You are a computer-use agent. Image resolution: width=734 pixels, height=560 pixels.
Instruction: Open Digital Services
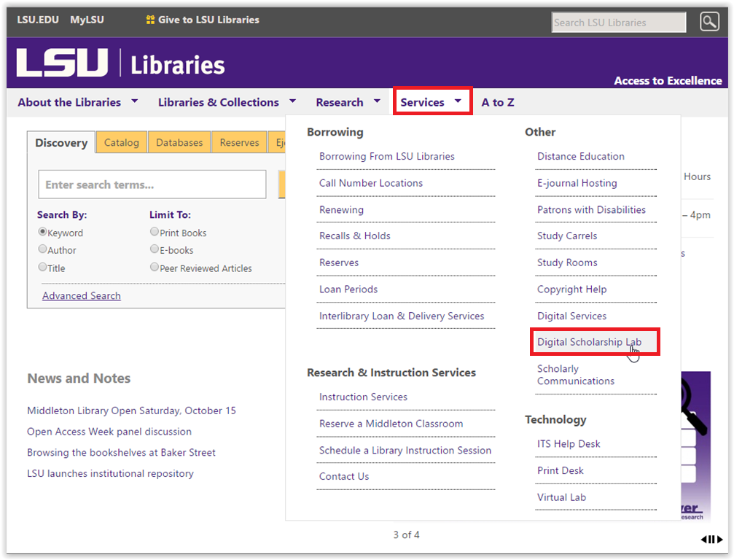pyautogui.click(x=571, y=316)
